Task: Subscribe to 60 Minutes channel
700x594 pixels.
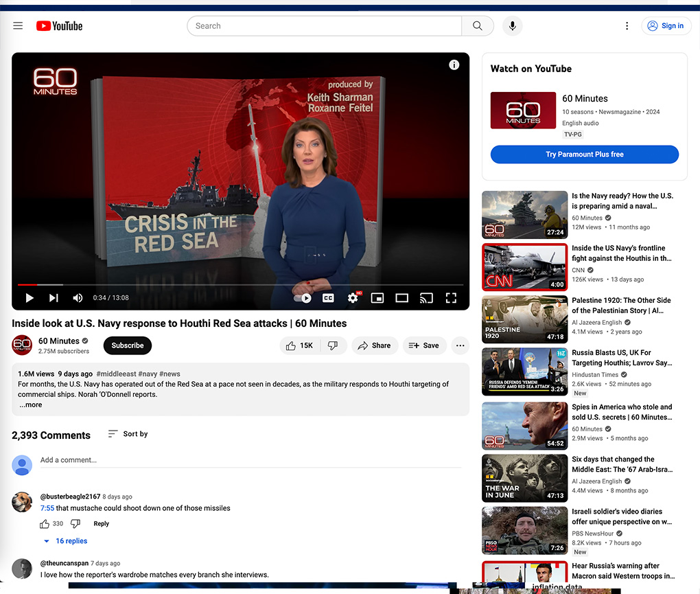Action: (128, 345)
